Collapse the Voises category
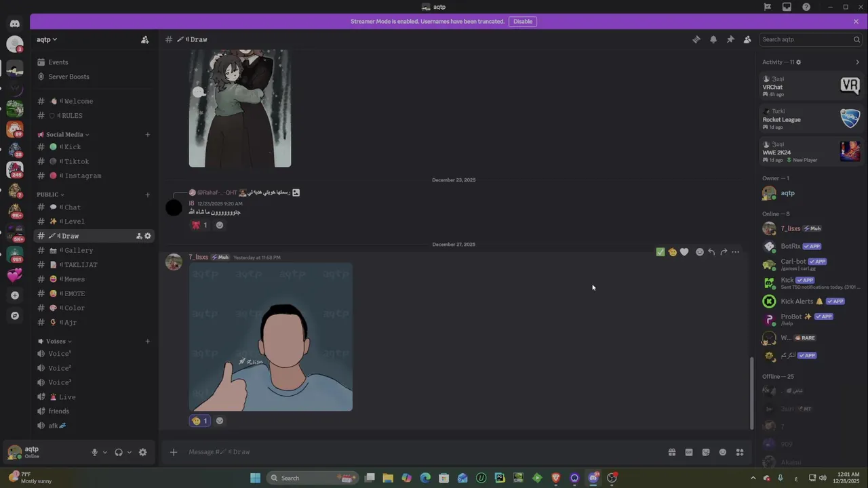 tap(55, 341)
